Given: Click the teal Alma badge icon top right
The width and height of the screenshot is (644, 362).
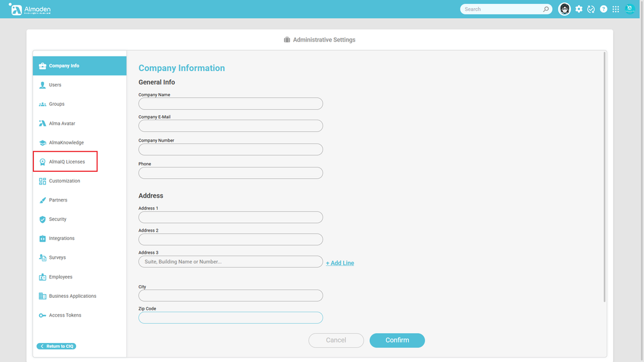Looking at the screenshot, I should pyautogui.click(x=630, y=9).
